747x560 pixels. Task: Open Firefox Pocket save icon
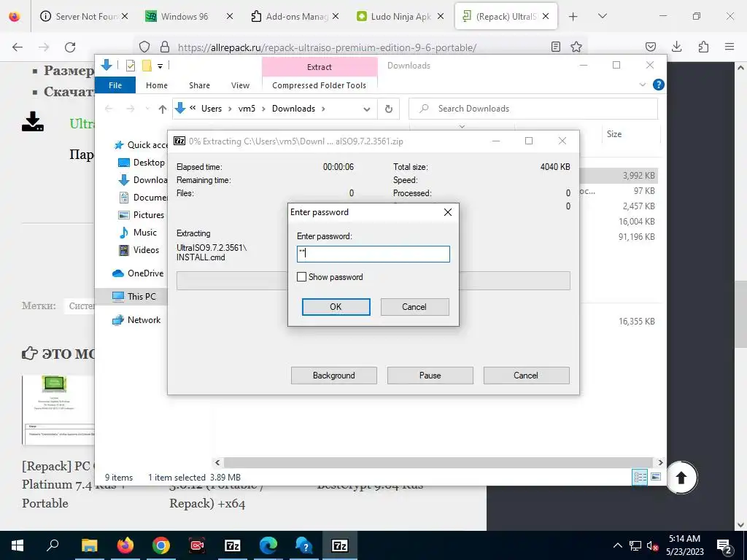pyautogui.click(x=650, y=47)
